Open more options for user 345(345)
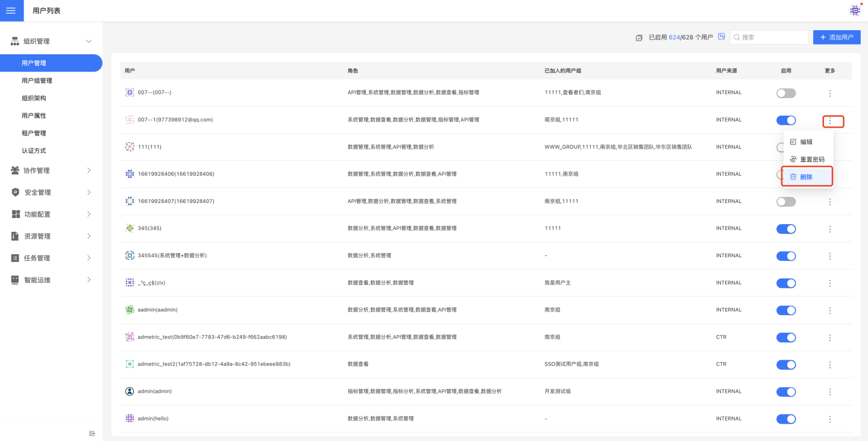This screenshot has height=441, width=868. click(830, 229)
